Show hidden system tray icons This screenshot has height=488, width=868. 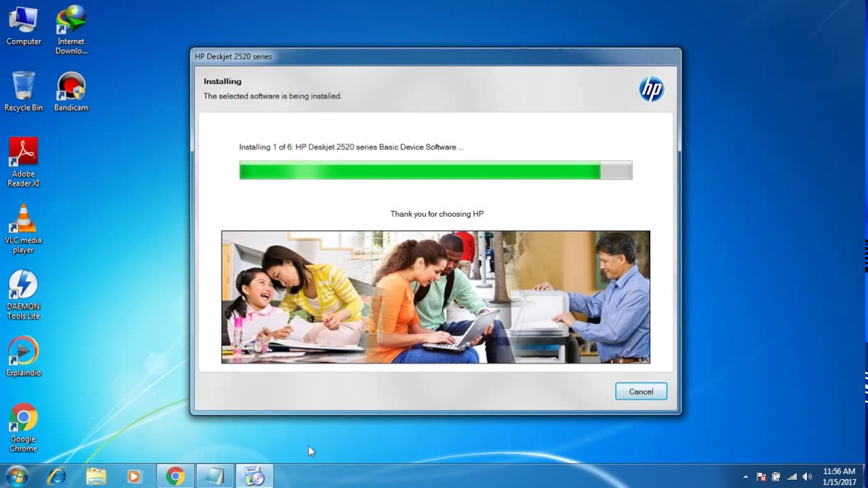pyautogui.click(x=745, y=477)
